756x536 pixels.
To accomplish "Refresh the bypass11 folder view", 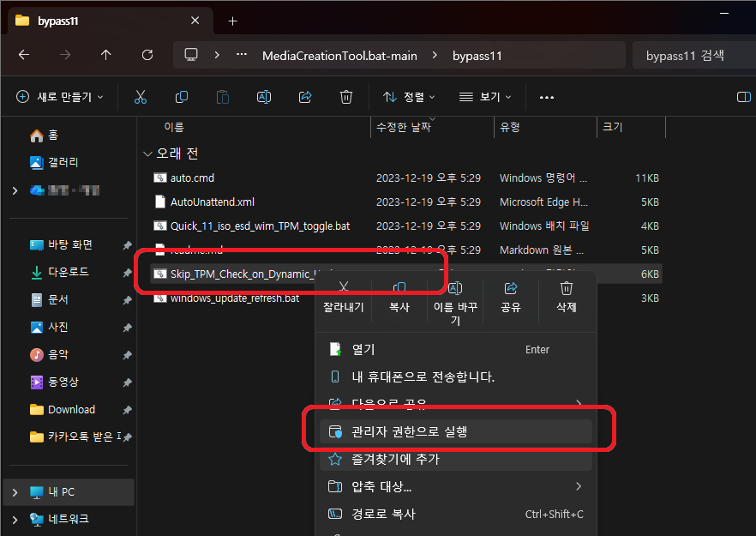I will pos(147,55).
